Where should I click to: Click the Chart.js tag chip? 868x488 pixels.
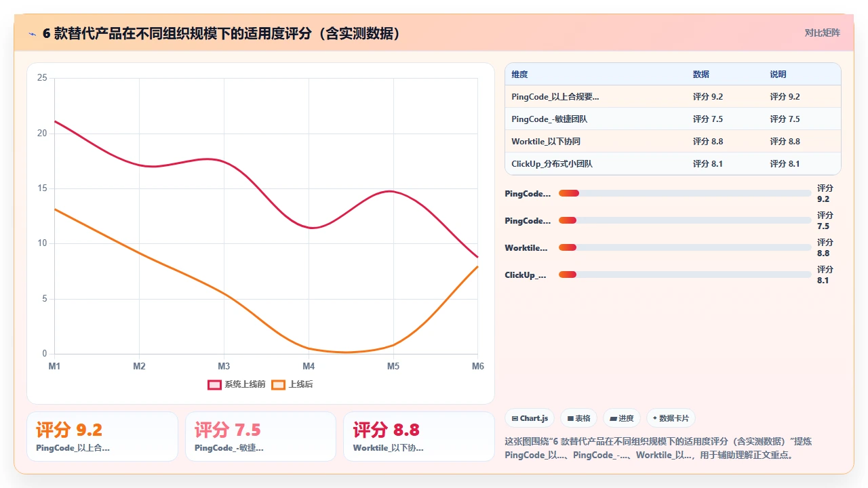pos(530,418)
